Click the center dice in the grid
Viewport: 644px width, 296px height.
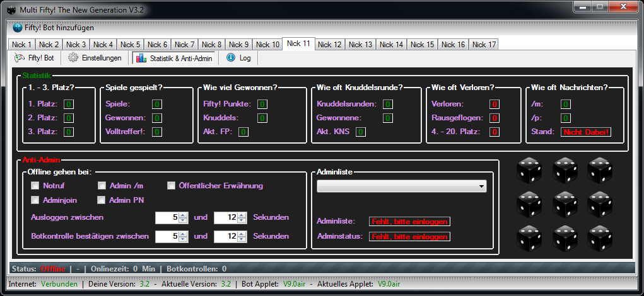pos(565,204)
